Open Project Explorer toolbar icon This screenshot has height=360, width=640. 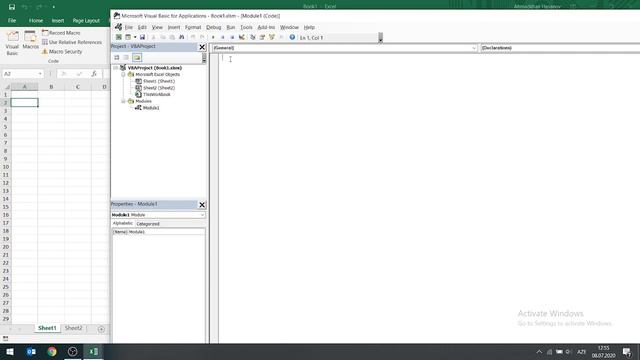coord(253,37)
